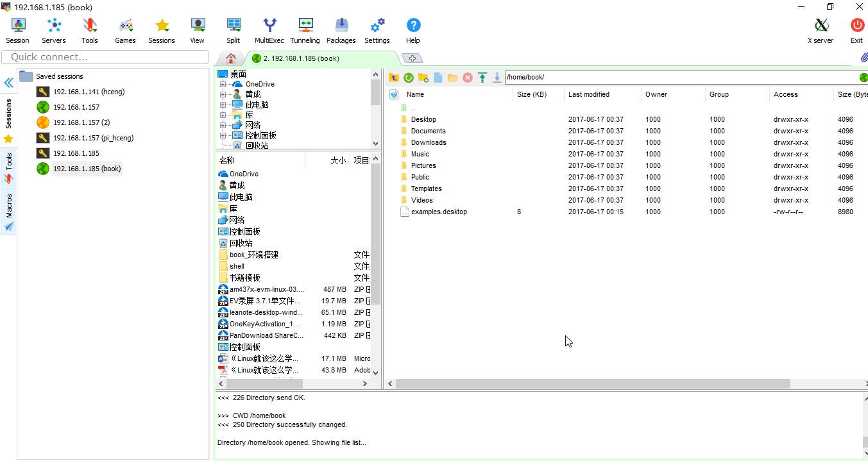Viewport: 868px width, 461px height.
Task: Expand the 控制面板 tree node
Action: pyautogui.click(x=223, y=135)
